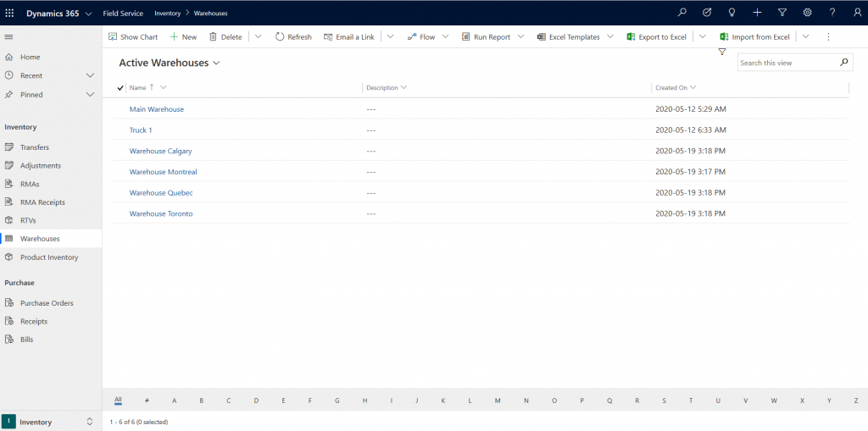
Task: Filter list by letter W
Action: point(774,401)
